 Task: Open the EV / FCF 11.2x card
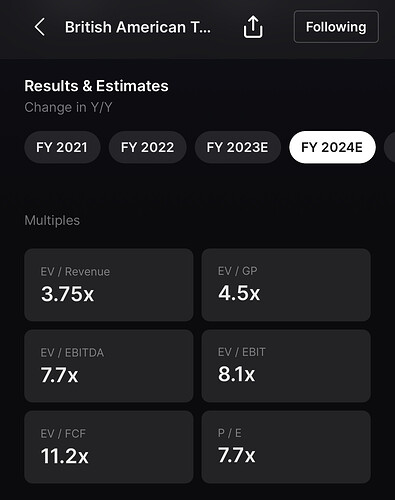[x=109, y=447]
